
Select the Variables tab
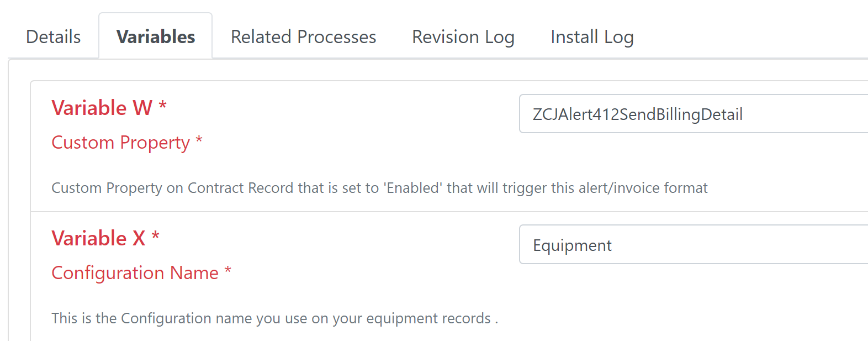tap(156, 37)
